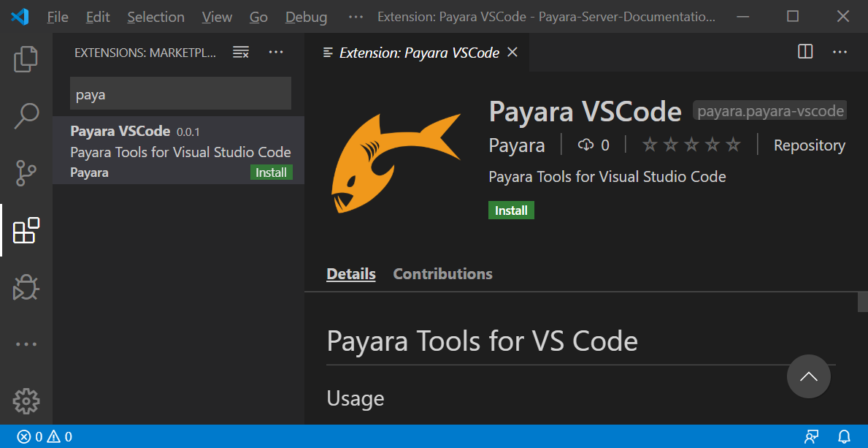Clear the extension search results icon
The image size is (868, 448).
(x=240, y=52)
